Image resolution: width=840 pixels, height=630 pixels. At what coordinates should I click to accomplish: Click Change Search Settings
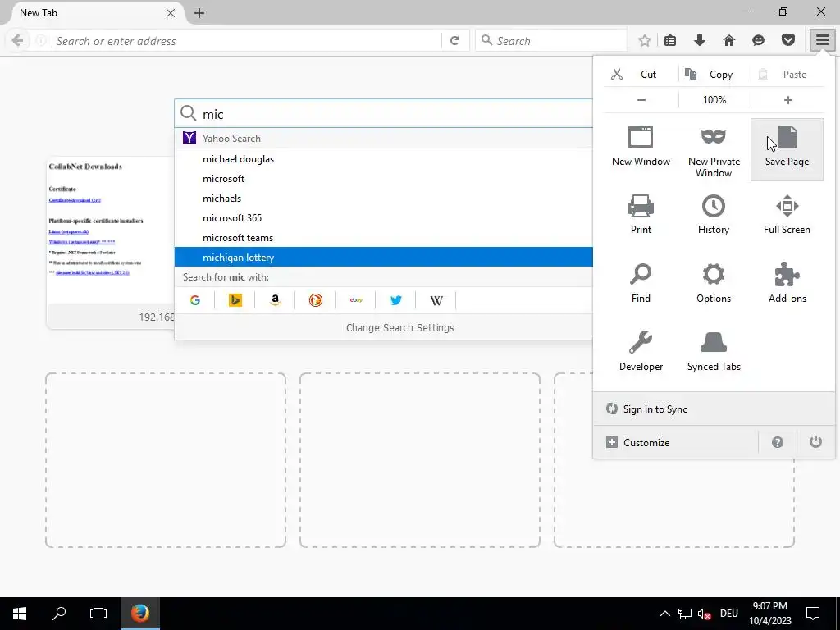pos(399,327)
